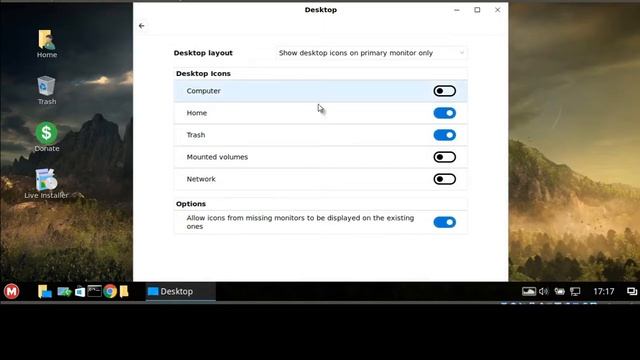Toggle allow icons from missing monitors option
This screenshot has height=360, width=640.
tap(444, 222)
